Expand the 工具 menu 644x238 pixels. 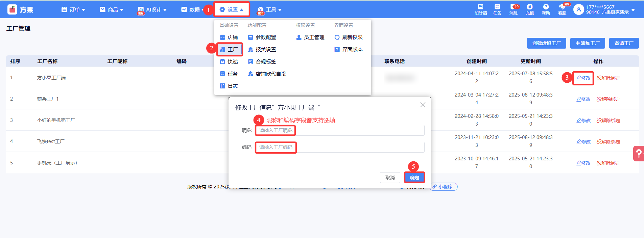pos(269,10)
